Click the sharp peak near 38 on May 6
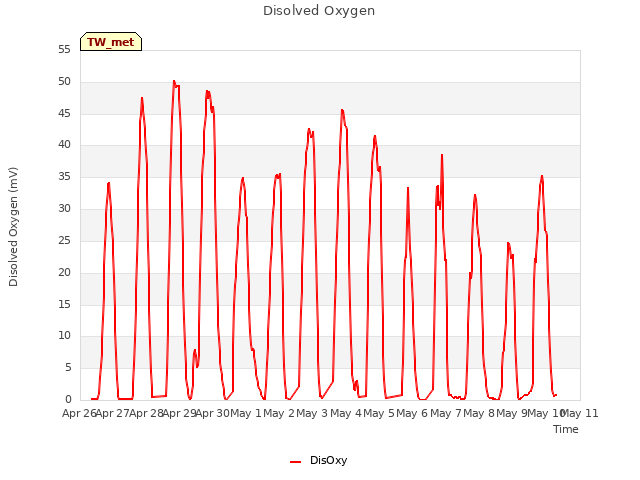Viewport: 640px width, 480px height. (x=442, y=155)
